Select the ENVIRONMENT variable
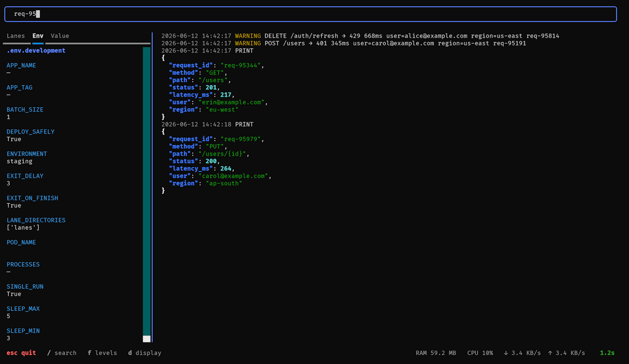629x364 pixels. pyautogui.click(x=27, y=154)
